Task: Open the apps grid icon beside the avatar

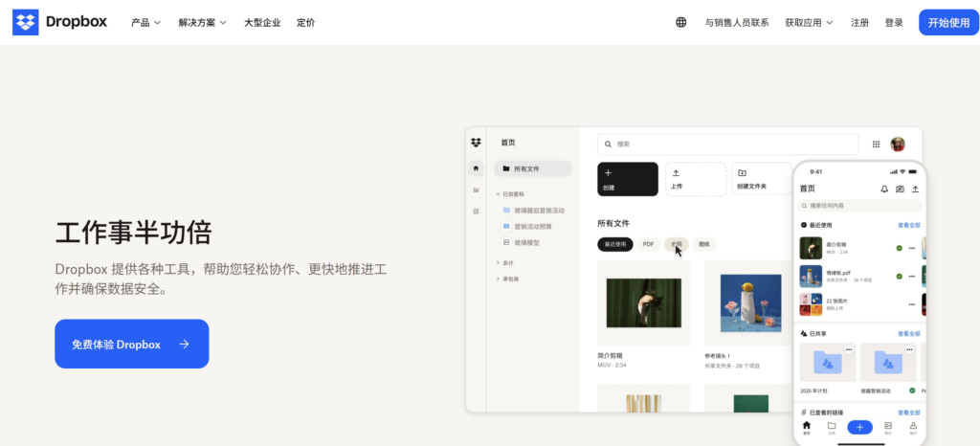Action: 876,145
